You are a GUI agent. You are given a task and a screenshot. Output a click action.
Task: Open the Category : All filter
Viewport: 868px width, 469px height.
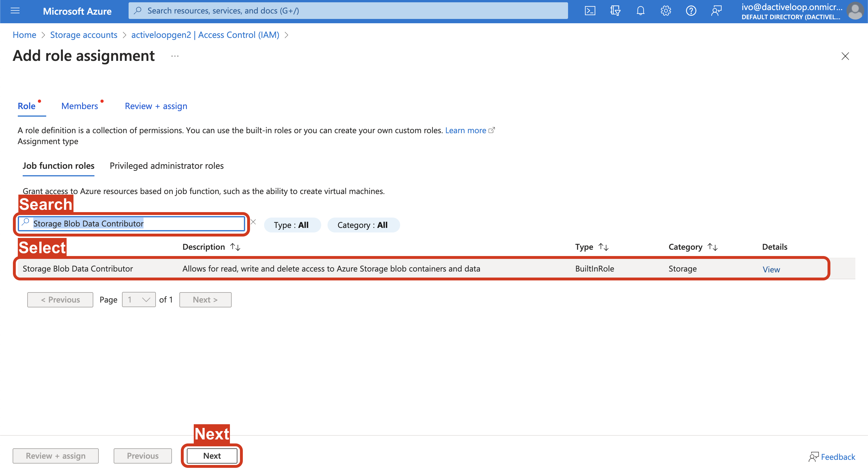[x=363, y=225]
